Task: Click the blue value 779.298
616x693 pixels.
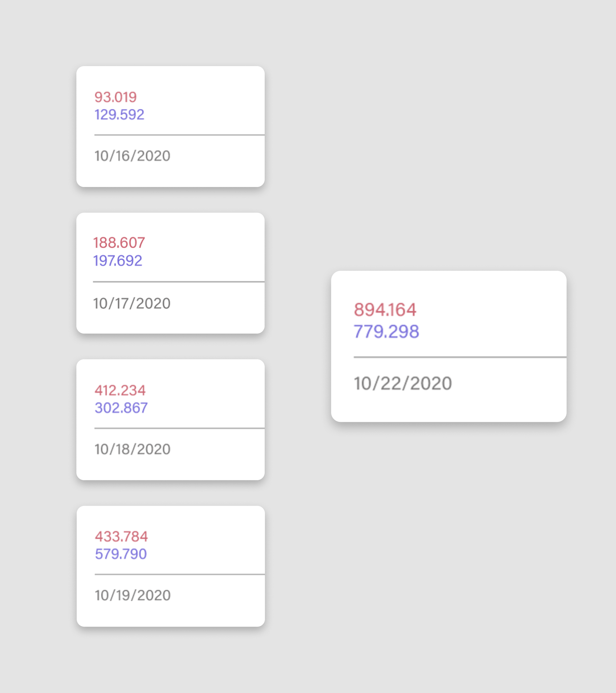Action: (x=386, y=331)
